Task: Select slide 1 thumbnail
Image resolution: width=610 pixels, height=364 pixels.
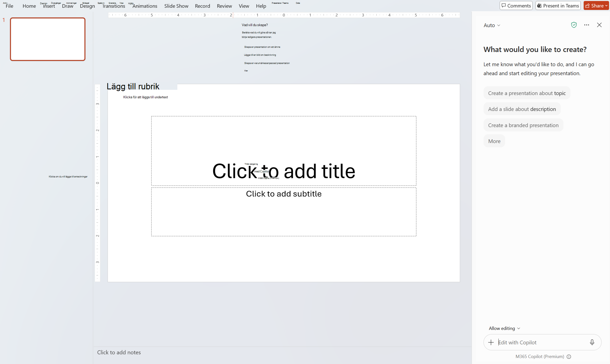Action: [48, 39]
